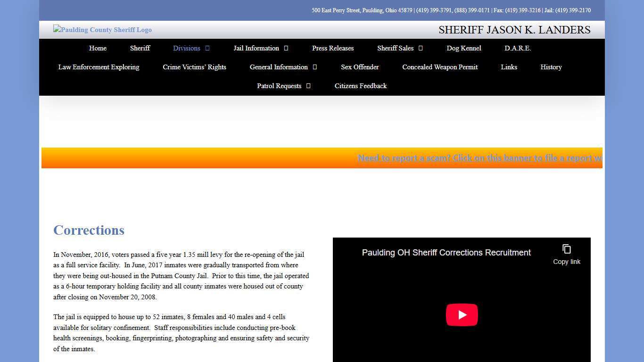This screenshot has width=644, height=362.
Task: Expand the General Information submenu arrow
Action: pyautogui.click(x=315, y=67)
